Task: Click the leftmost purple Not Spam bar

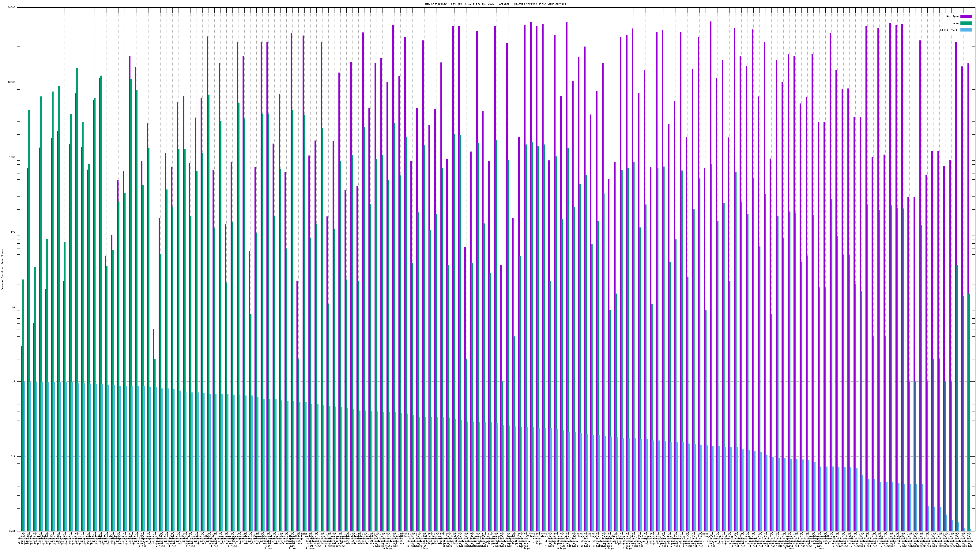Action: pyautogui.click(x=22, y=437)
